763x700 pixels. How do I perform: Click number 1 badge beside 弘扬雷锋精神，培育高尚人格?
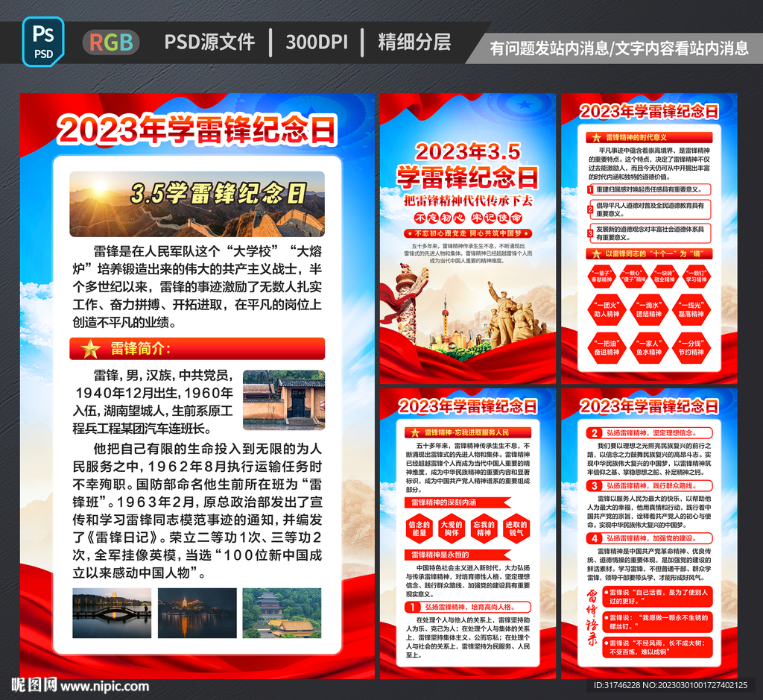(413, 607)
